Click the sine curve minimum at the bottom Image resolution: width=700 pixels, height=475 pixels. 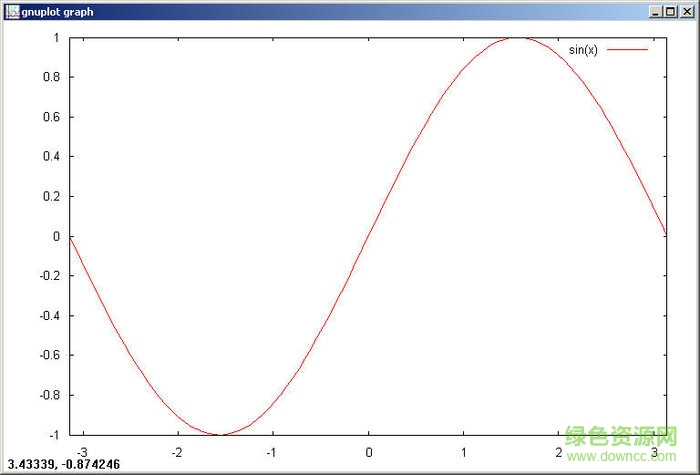pyautogui.click(x=220, y=434)
